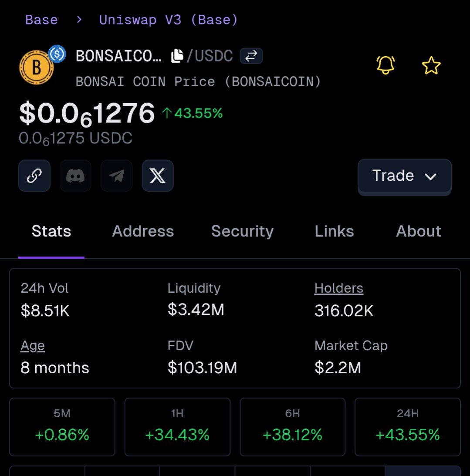This screenshot has height=476, width=470.
Task: Open the website link icon
Action: [x=34, y=176]
